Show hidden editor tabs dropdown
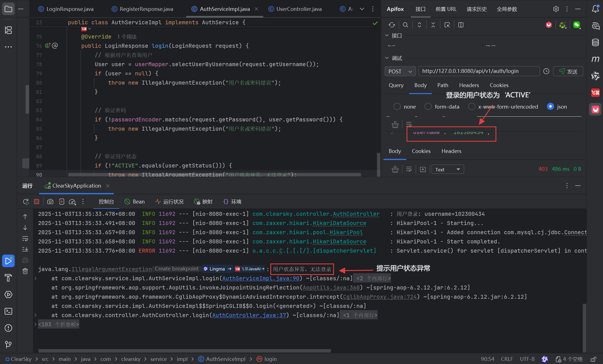The height and width of the screenshot is (364, 603). pyautogui.click(x=362, y=9)
